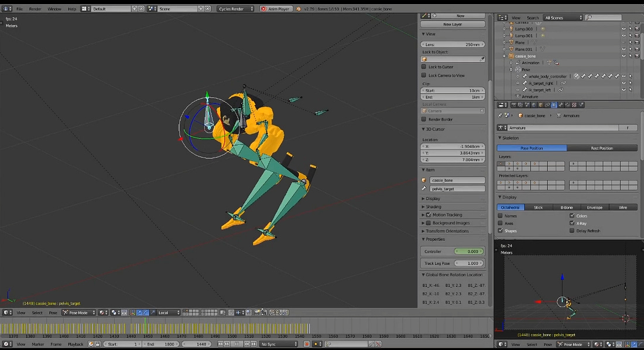Screen dimensions: 644x350
Task: Open the Cycles Render engine dropdown
Action: tap(235, 9)
